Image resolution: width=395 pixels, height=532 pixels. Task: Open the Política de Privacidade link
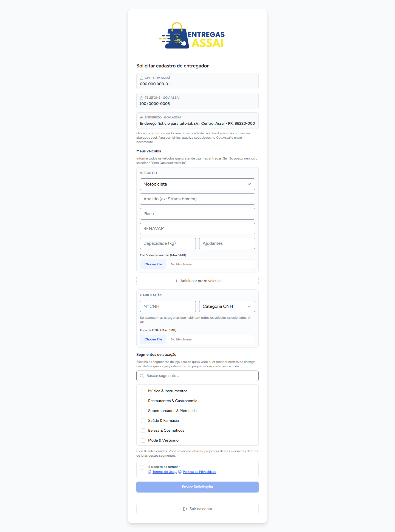coord(199,472)
